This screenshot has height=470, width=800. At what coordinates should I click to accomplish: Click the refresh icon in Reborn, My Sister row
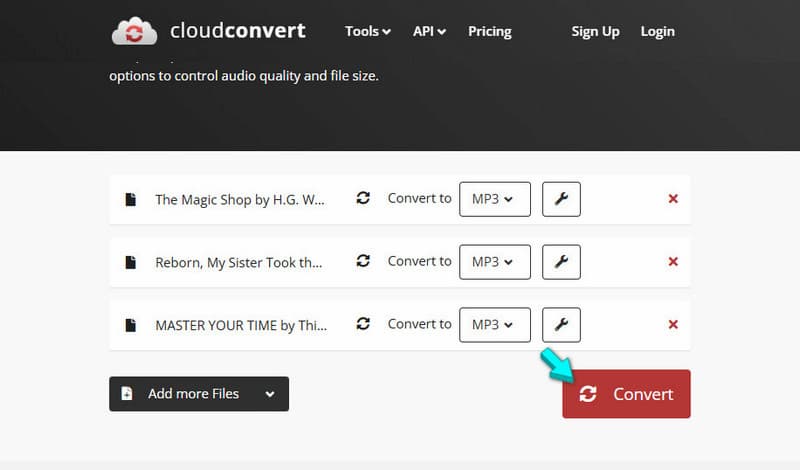[363, 261]
